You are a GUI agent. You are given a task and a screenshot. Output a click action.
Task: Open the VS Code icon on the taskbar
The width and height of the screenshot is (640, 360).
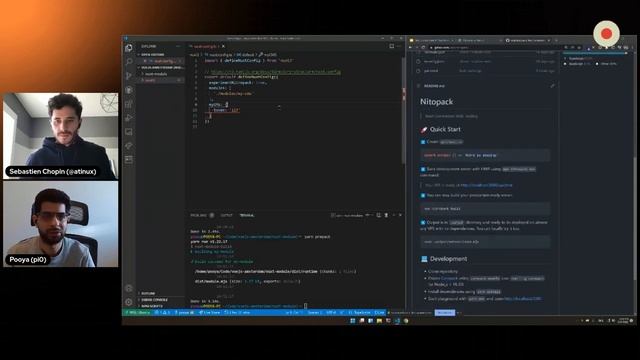[397, 321]
